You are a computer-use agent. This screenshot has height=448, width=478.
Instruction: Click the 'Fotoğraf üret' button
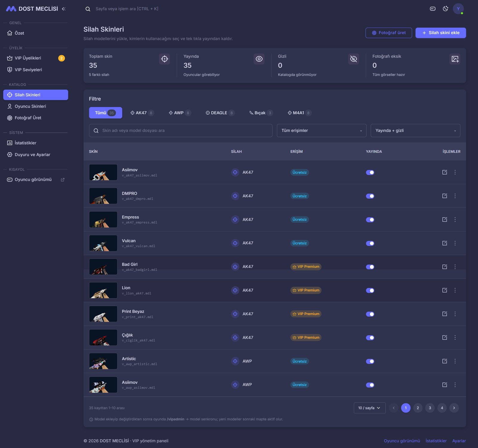click(x=389, y=33)
